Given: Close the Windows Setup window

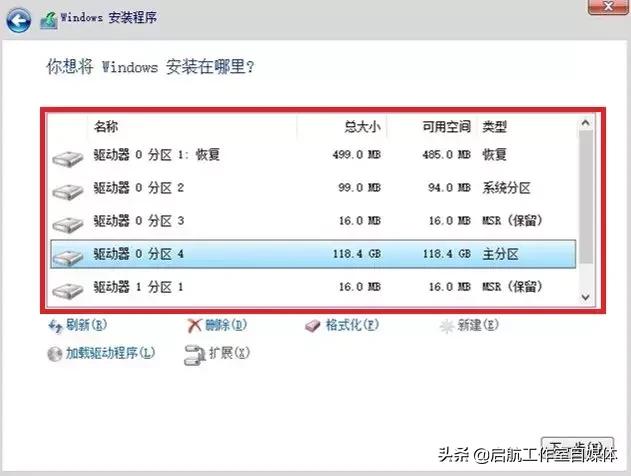Looking at the screenshot, I should pyautogui.click(x=608, y=7).
